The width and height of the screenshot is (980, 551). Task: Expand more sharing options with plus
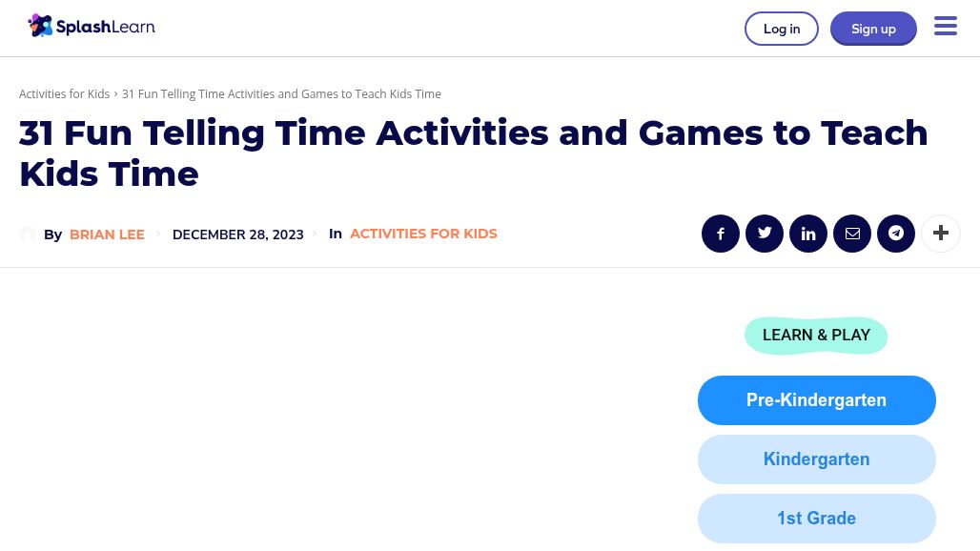[x=941, y=234]
